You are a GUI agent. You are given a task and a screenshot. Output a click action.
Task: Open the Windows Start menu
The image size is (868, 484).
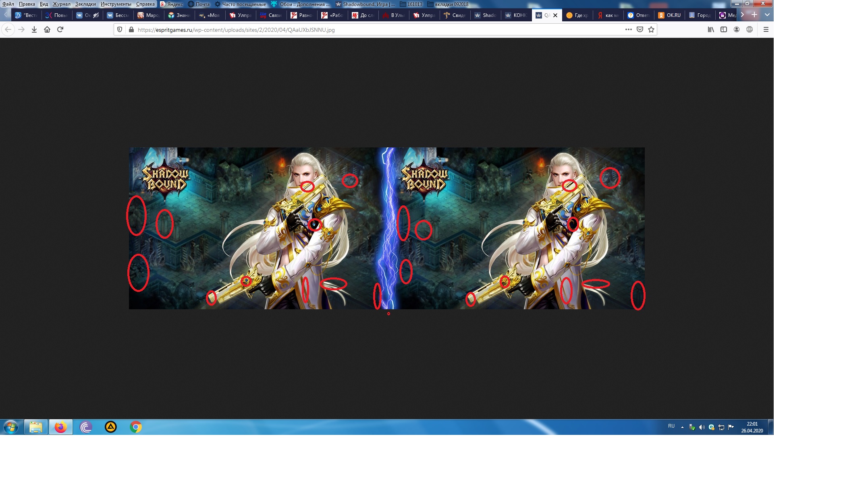(x=11, y=427)
